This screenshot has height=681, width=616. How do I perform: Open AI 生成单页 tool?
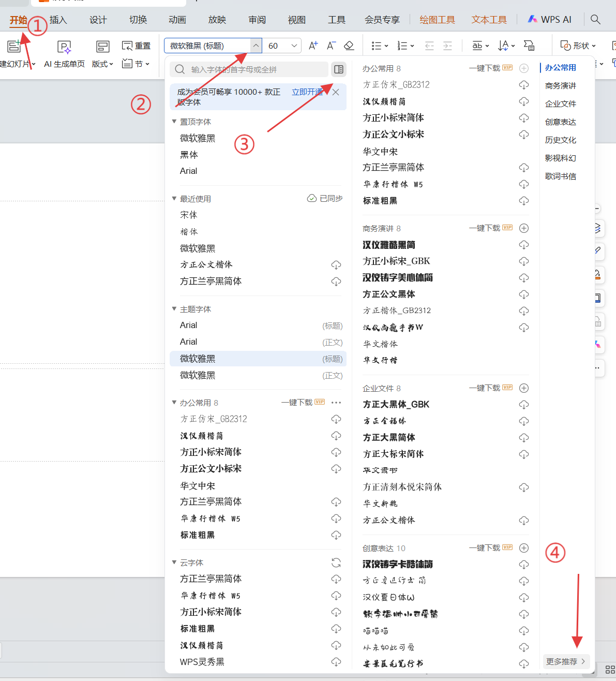(64, 54)
